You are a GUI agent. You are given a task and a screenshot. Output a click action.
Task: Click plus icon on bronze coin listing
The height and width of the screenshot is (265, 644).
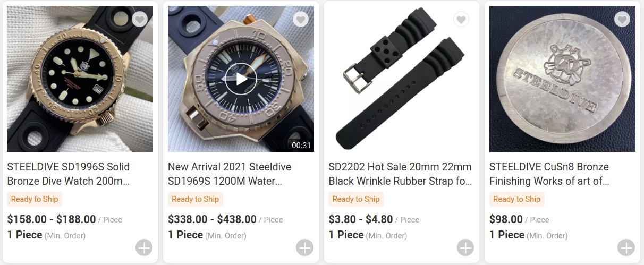click(626, 247)
